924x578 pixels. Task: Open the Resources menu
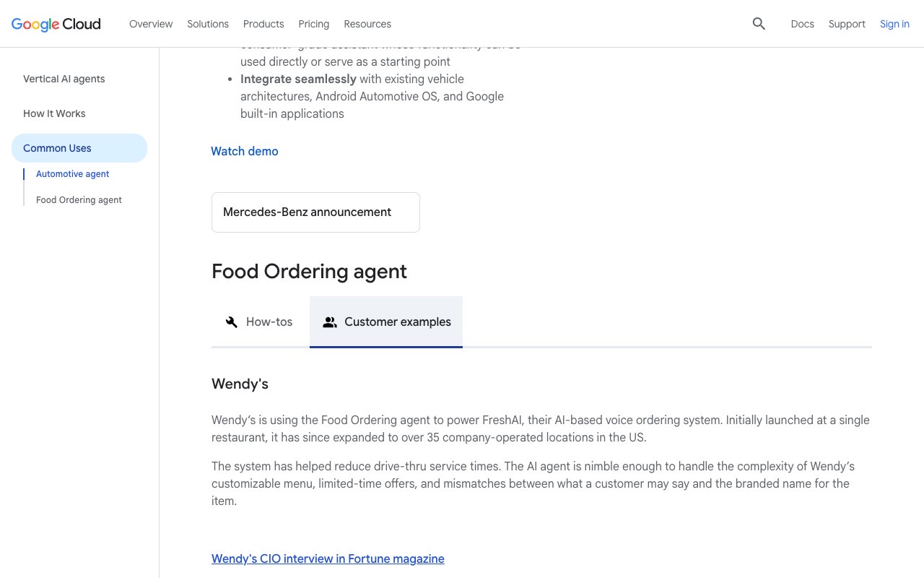coord(367,24)
